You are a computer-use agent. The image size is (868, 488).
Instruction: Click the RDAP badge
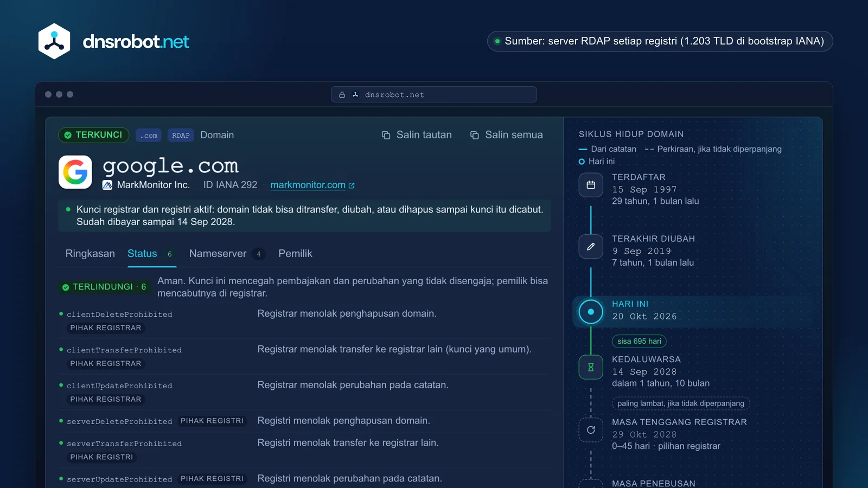click(x=181, y=136)
